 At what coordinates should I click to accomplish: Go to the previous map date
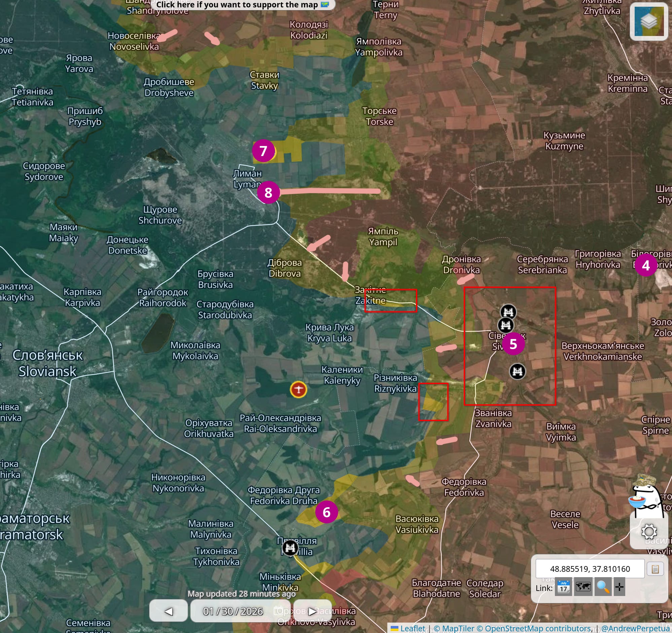(x=168, y=611)
